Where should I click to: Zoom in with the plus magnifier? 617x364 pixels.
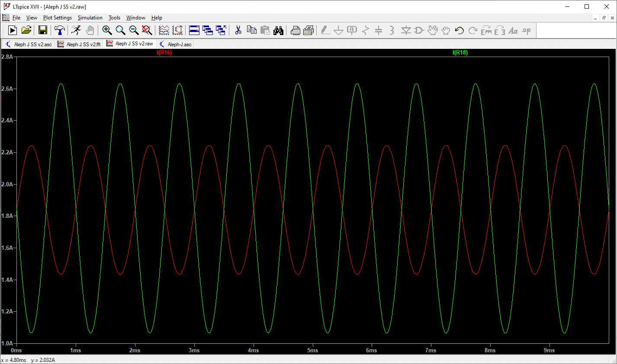107,30
